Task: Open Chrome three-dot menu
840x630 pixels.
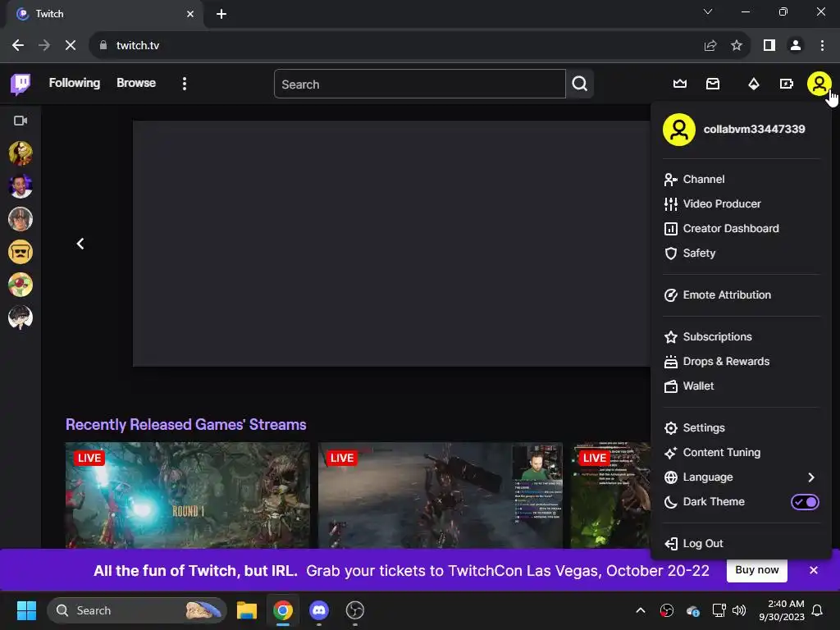Action: [822, 46]
